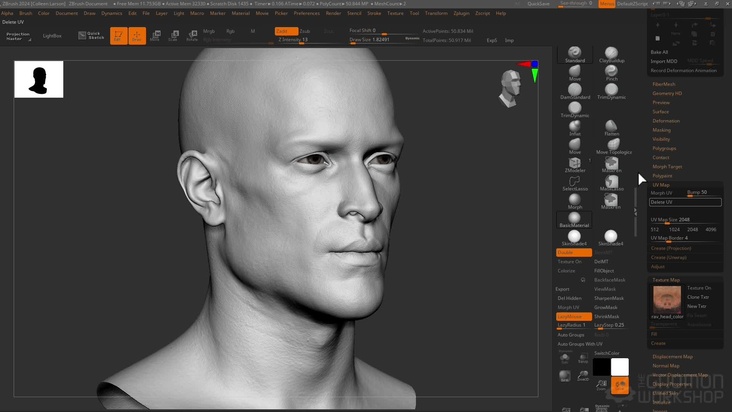Open the Preferences menu
This screenshot has width=732, height=412.
click(307, 13)
